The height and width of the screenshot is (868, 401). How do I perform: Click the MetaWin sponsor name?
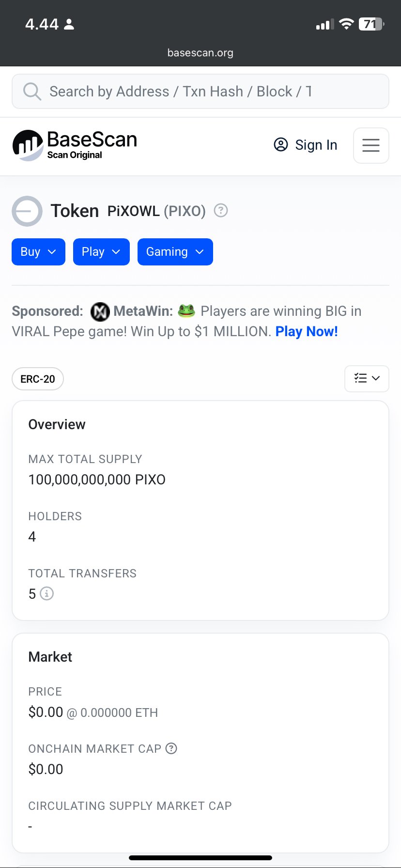coord(143,311)
